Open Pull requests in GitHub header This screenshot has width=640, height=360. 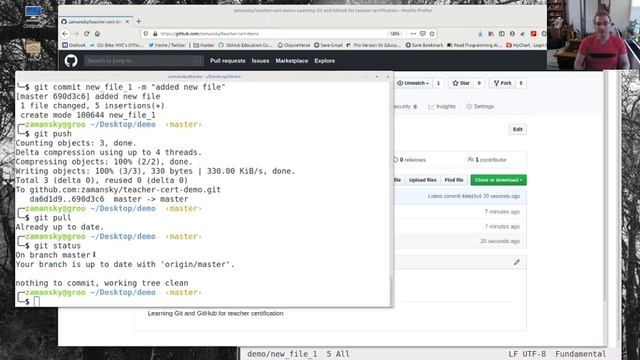coord(228,61)
